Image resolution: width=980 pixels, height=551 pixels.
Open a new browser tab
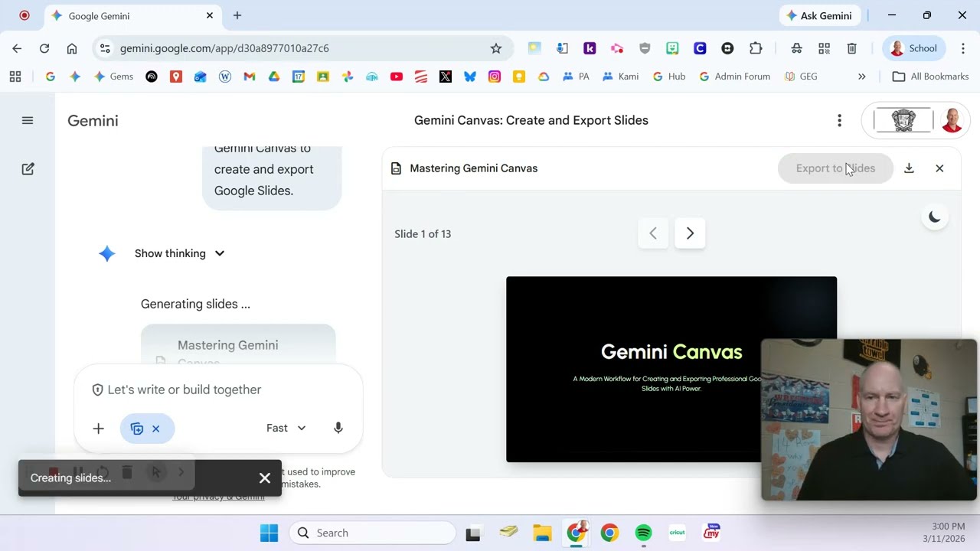point(237,15)
